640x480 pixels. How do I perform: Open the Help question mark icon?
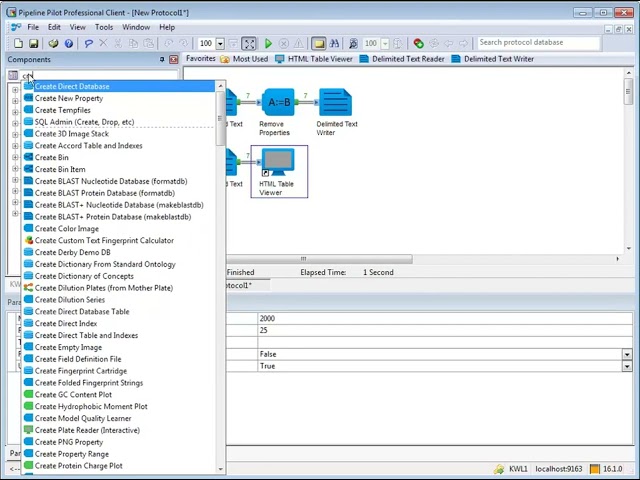[69, 43]
